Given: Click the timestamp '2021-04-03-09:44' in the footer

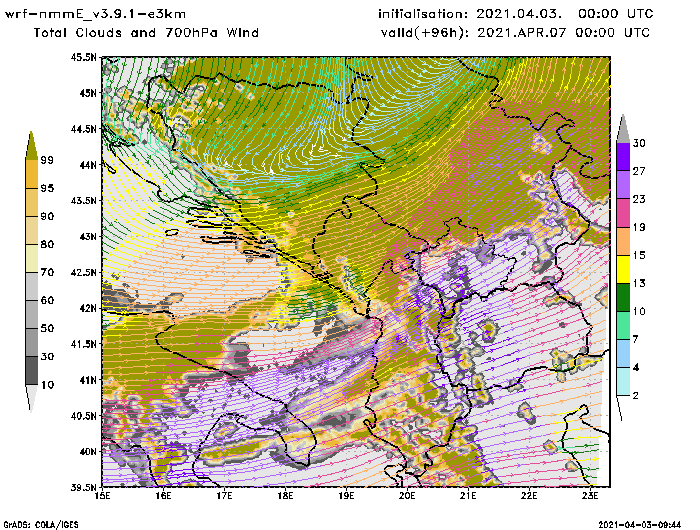Looking at the screenshot, I should click(x=639, y=525).
